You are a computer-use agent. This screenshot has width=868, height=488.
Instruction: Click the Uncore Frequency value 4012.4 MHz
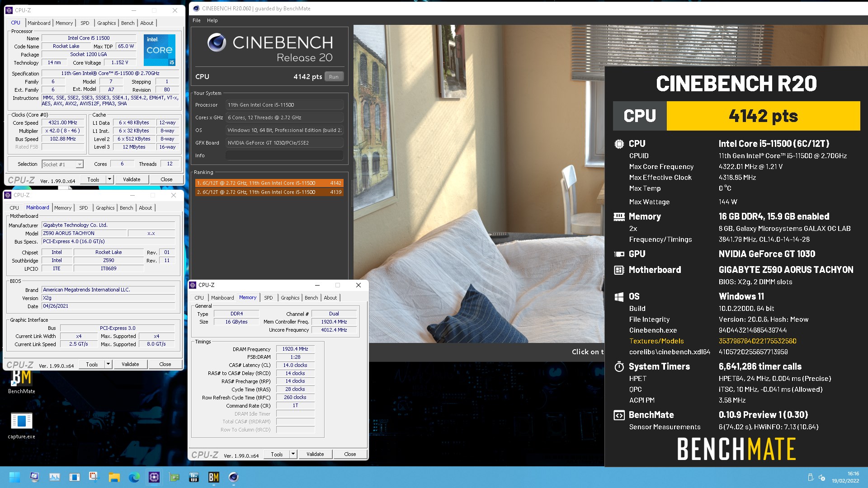334,330
